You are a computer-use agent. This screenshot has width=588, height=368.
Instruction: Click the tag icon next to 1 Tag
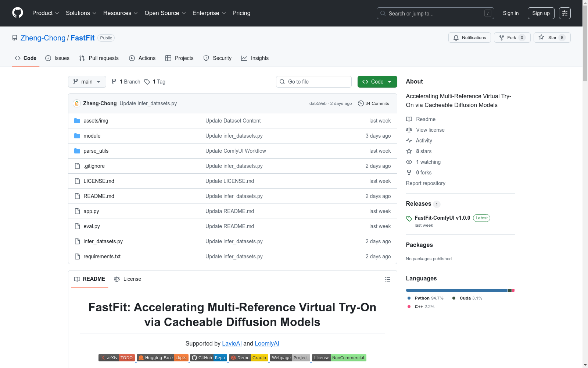[x=147, y=82]
